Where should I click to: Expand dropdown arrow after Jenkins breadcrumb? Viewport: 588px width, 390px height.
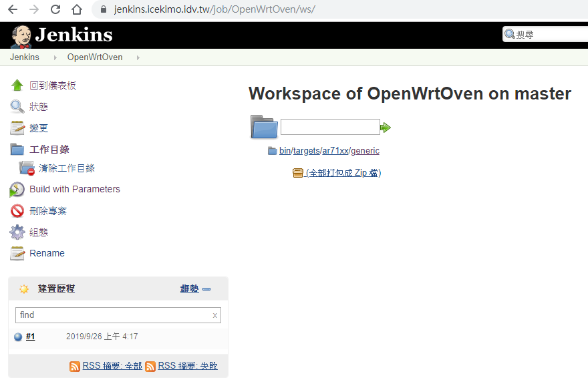coord(55,57)
